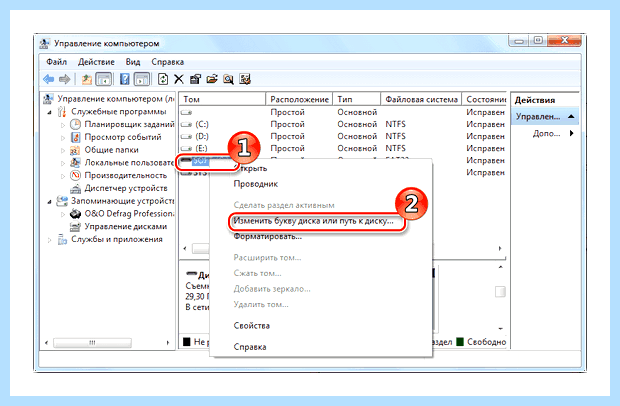Image resolution: width=620 pixels, height=406 pixels.
Task: Click the left pane scroll-left arrow
Action: pyautogui.click(x=47, y=343)
